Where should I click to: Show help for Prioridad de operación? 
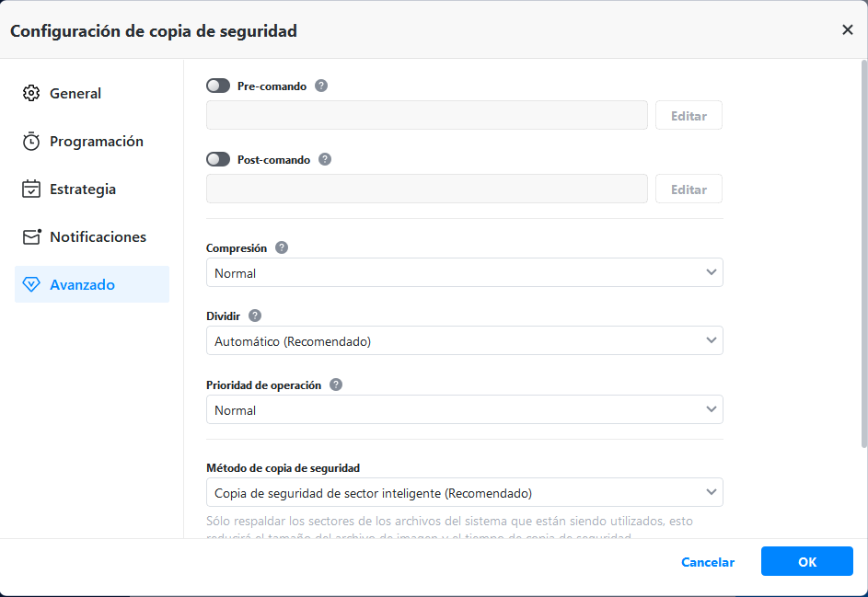tap(336, 385)
